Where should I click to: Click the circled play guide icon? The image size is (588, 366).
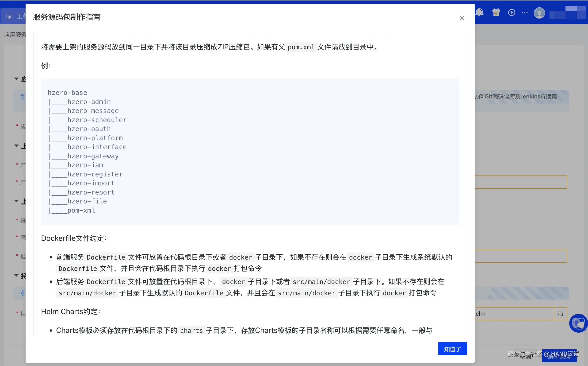coord(511,12)
